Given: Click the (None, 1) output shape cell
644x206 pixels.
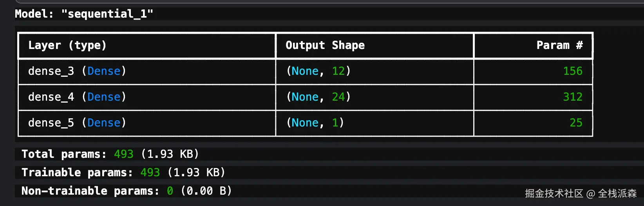Looking at the screenshot, I should point(315,123).
